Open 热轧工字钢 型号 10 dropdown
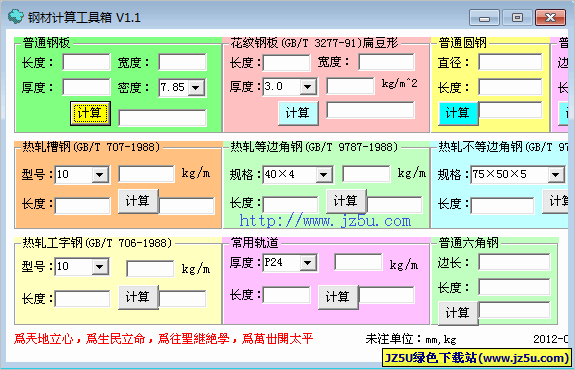The image size is (575, 370). pos(99,267)
